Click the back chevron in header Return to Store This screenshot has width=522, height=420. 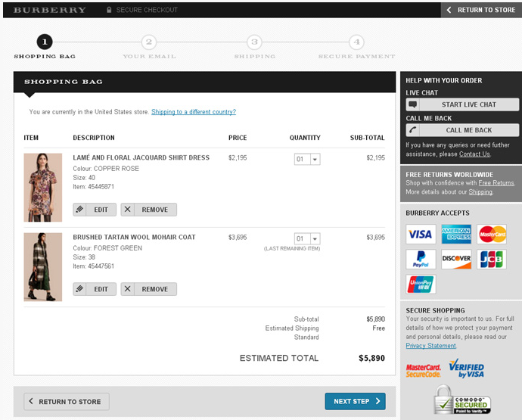449,10
